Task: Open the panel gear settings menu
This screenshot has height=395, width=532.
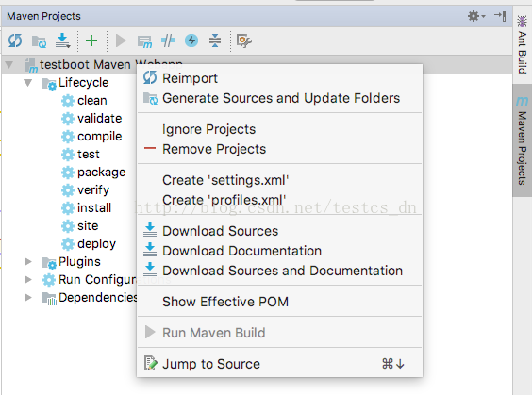Action: (x=476, y=16)
